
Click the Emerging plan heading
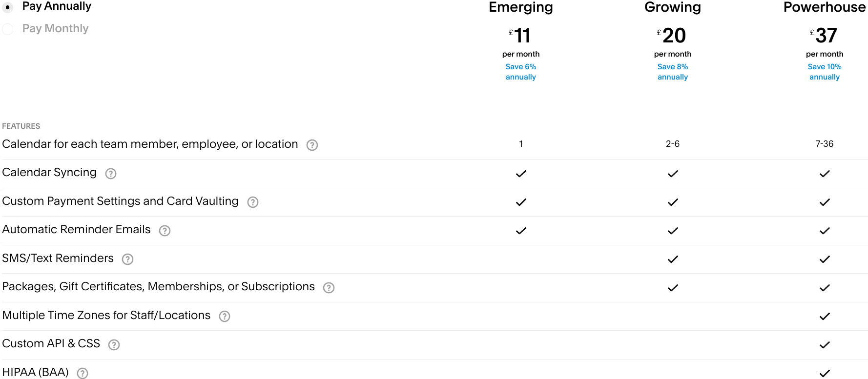pos(520,7)
